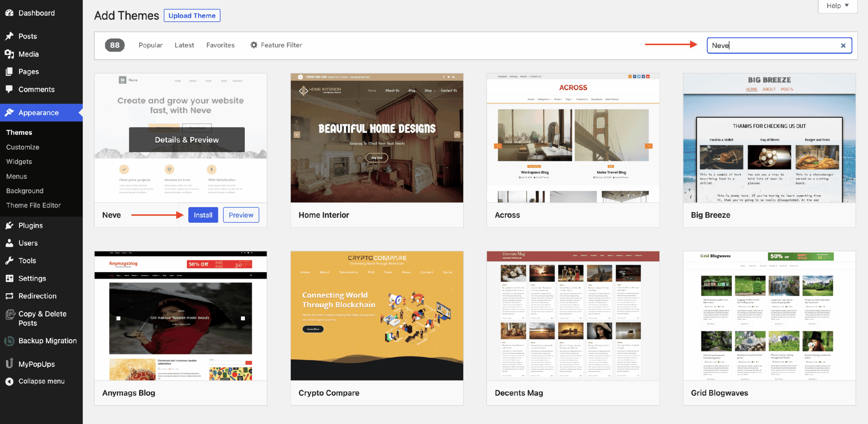Open the Across theme thumbnail
The width and height of the screenshot is (868, 424).
pos(573,138)
